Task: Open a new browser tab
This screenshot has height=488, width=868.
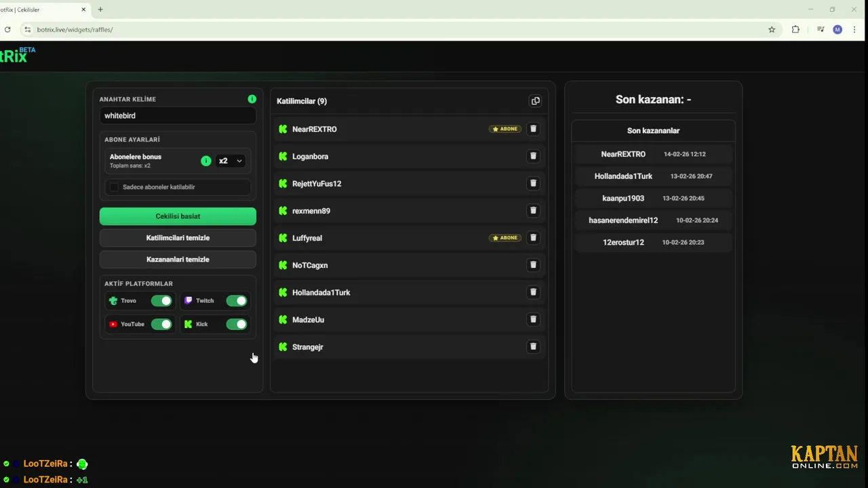Action: (100, 9)
